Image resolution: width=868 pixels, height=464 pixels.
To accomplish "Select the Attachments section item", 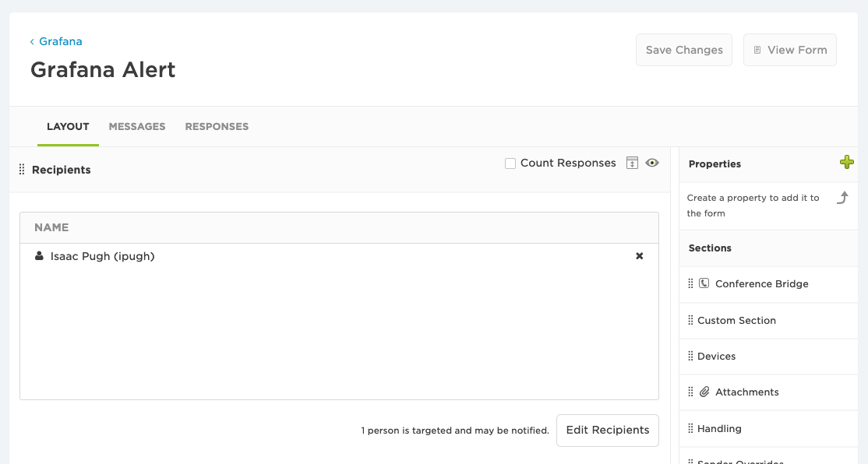I will (x=768, y=392).
